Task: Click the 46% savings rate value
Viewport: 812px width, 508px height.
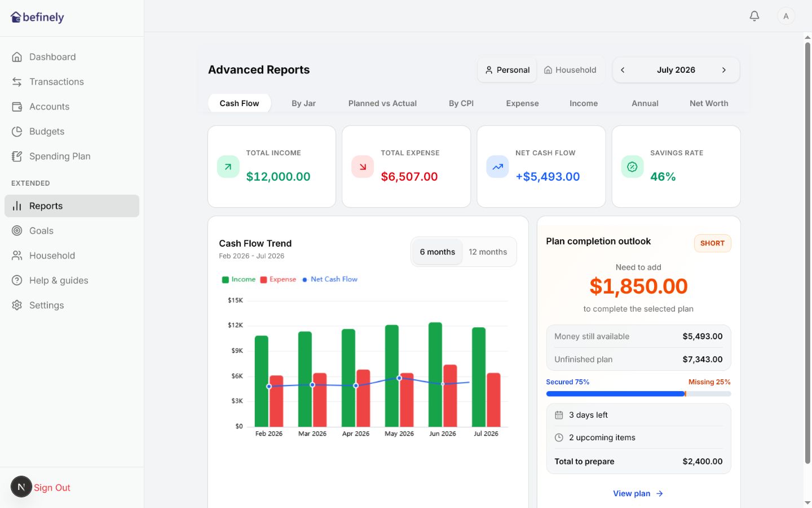Action: [663, 177]
